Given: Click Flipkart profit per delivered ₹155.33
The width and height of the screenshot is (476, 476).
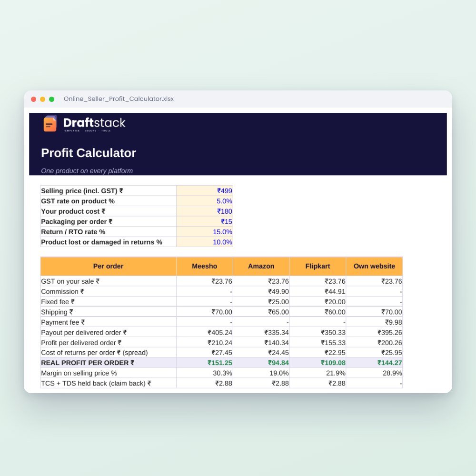Looking at the screenshot, I should (x=318, y=343).
